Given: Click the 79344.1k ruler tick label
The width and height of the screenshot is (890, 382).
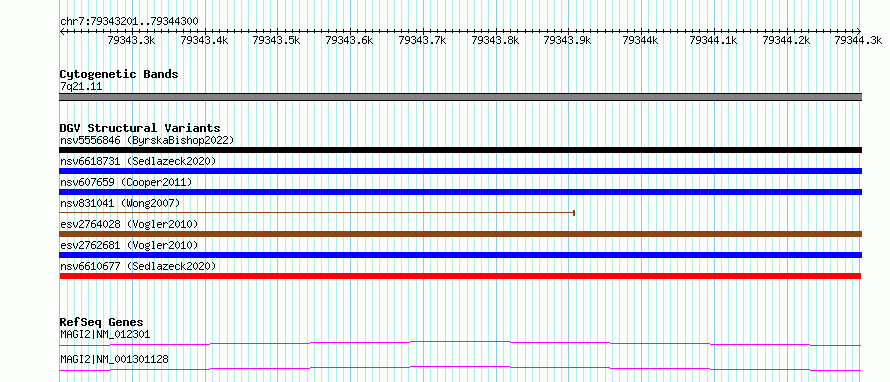Looking at the screenshot, I should (713, 40).
